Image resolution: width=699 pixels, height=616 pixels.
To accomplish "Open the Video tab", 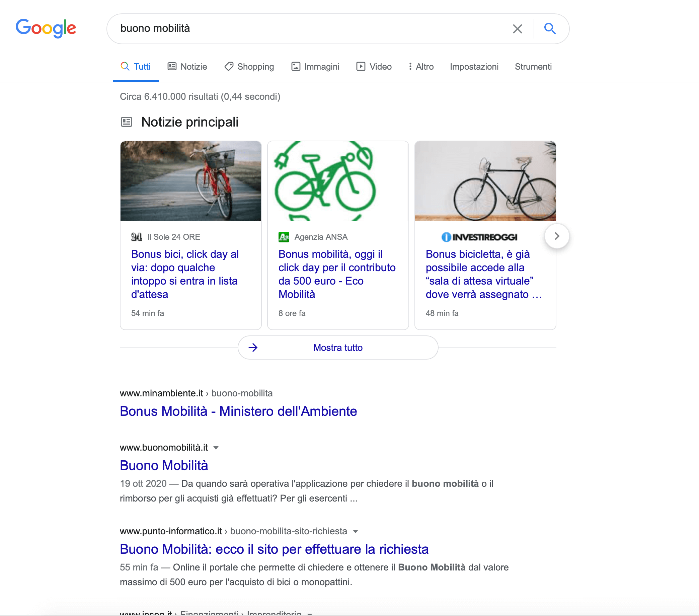I will 374,67.
